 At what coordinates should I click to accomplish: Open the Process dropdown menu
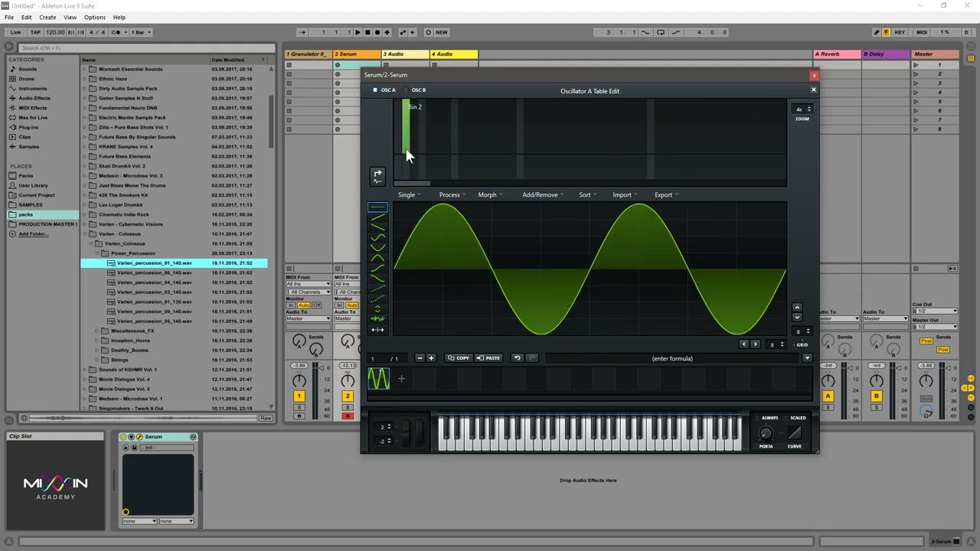coord(452,194)
